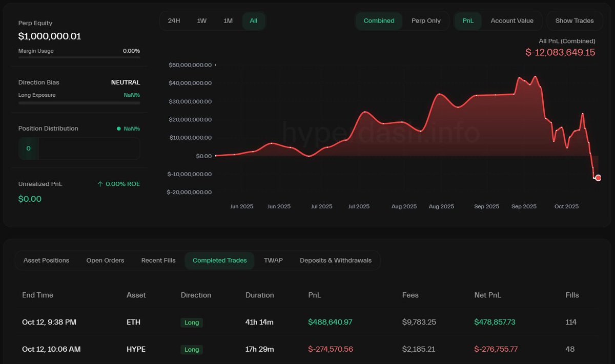Click the red endpoint marker on chart
This screenshot has width=615, height=364.
(598, 178)
